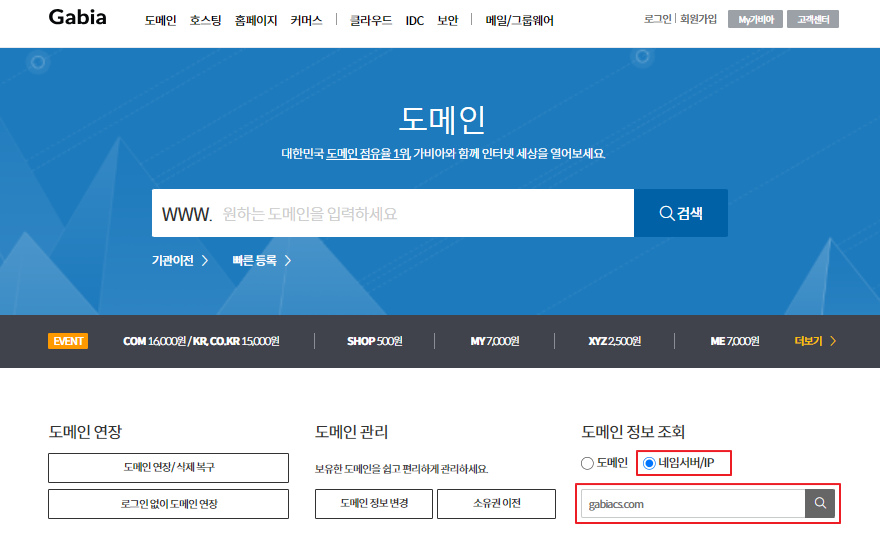Open the 홈페이지 menu

(256, 21)
